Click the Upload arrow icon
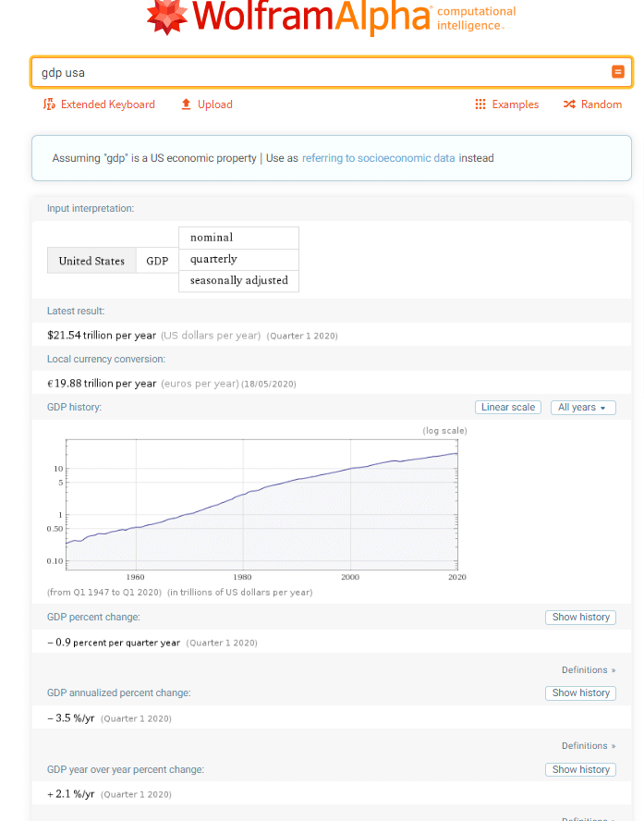This screenshot has height=821, width=644. (186, 104)
